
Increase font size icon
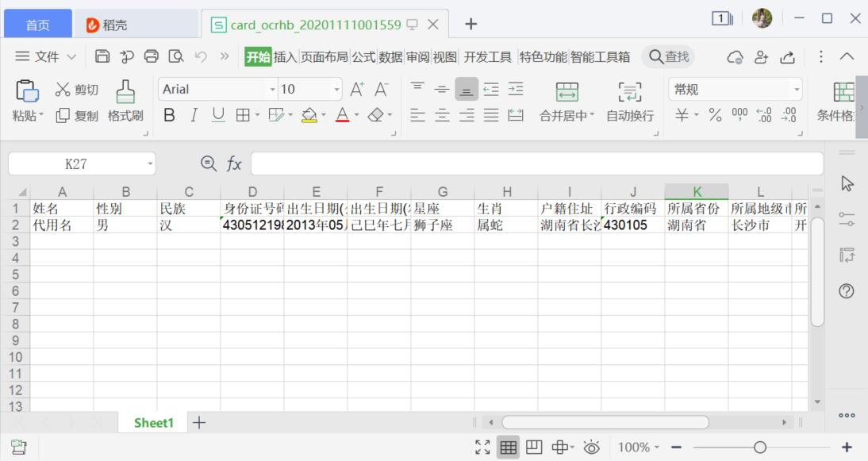click(356, 89)
